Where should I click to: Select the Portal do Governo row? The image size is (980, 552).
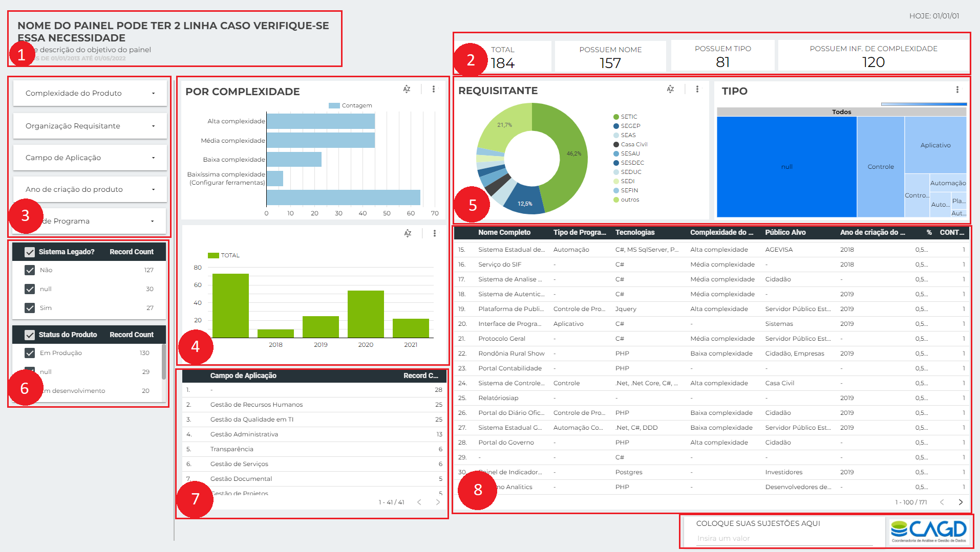click(x=712, y=443)
